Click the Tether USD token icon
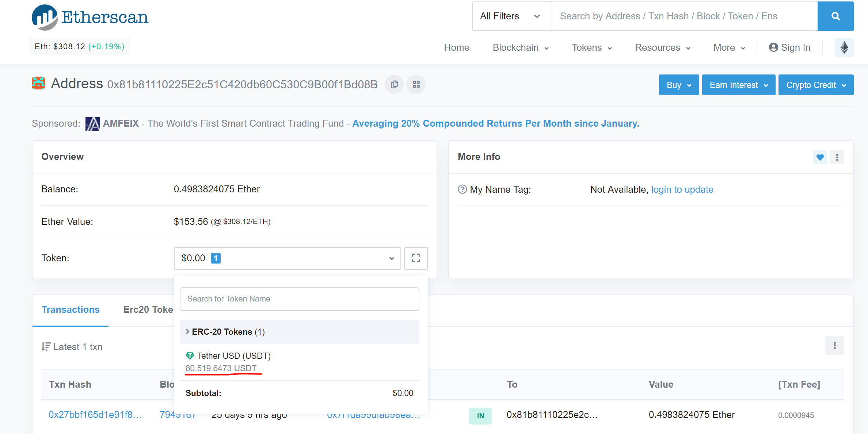The image size is (868, 434). click(190, 356)
